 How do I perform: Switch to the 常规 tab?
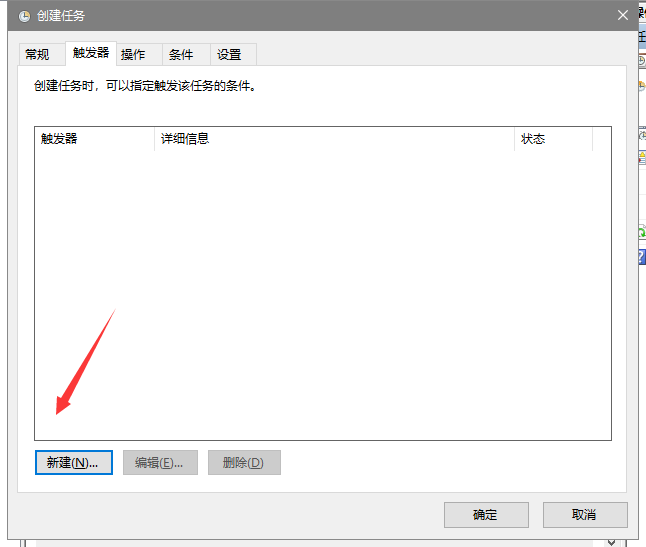pos(37,55)
